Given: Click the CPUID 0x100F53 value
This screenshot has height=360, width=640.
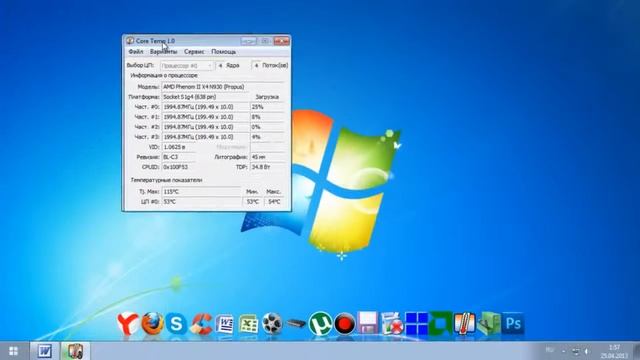Looking at the screenshot, I should coord(179,167).
